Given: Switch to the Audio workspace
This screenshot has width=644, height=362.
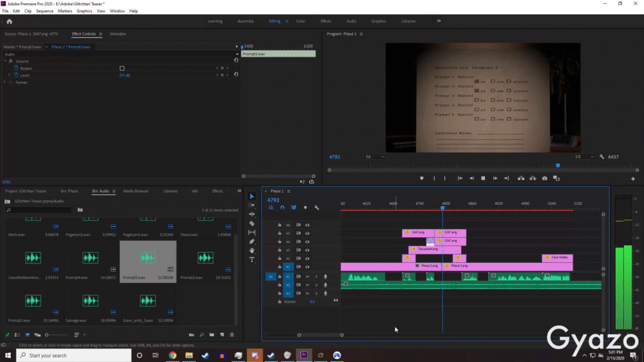Looking at the screenshot, I should (351, 21).
